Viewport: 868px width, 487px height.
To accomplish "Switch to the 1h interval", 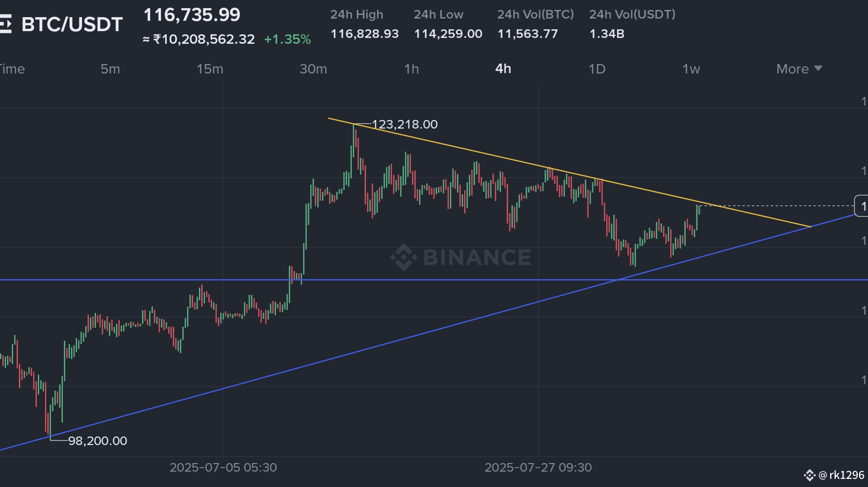I will pos(411,69).
